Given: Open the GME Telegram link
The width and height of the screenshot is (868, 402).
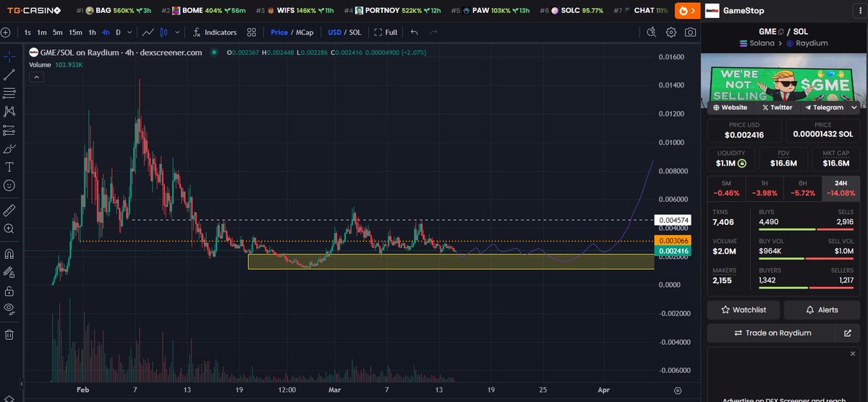Looking at the screenshot, I should [x=824, y=107].
